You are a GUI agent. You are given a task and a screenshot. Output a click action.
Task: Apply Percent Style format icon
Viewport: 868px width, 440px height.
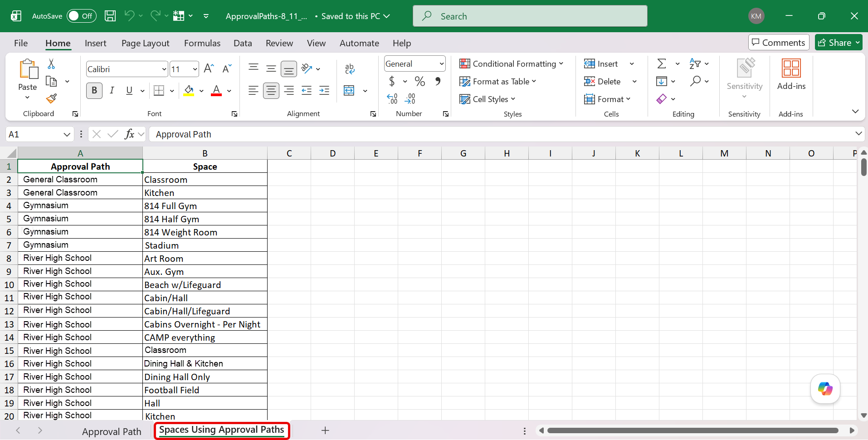[420, 81]
